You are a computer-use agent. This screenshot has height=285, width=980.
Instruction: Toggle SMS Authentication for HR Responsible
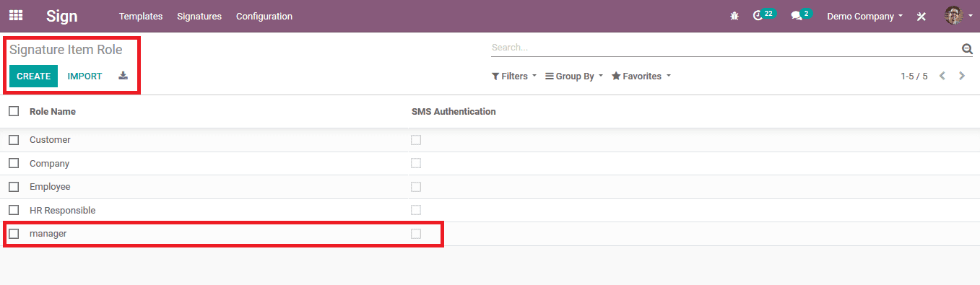(x=416, y=210)
